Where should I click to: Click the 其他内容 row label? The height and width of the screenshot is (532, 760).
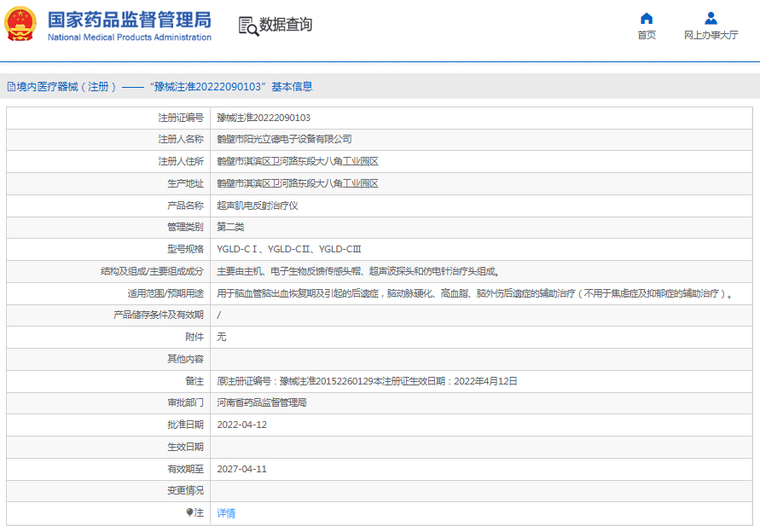click(x=186, y=359)
